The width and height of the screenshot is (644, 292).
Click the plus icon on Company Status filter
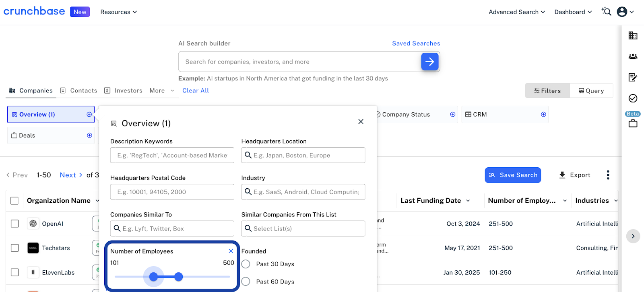click(x=453, y=115)
